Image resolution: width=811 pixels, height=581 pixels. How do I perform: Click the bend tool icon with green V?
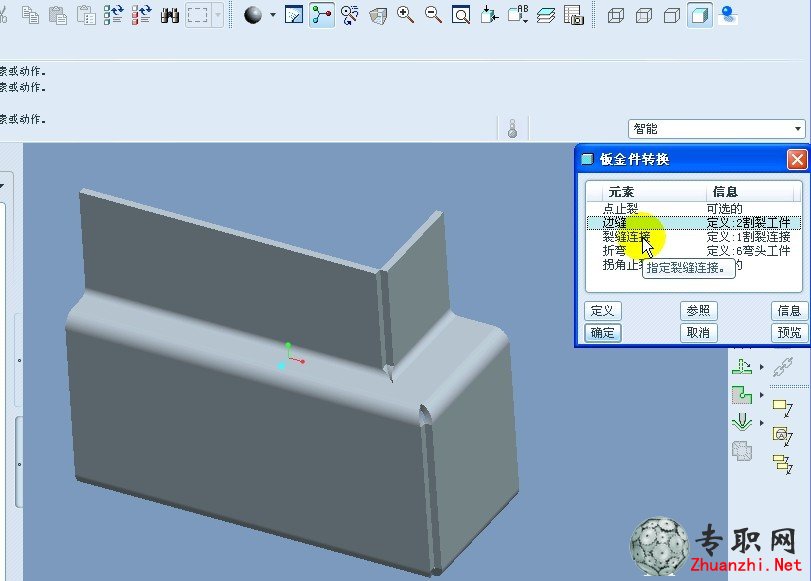[x=742, y=423]
